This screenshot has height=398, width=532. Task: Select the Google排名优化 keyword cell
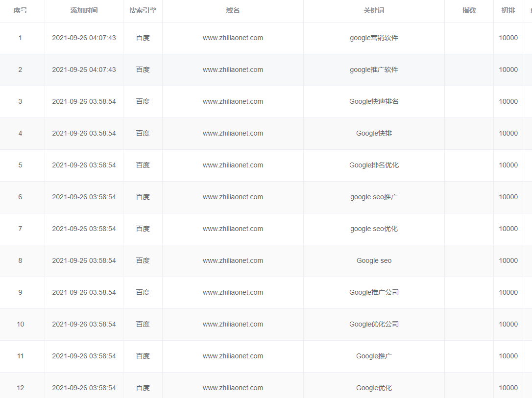(374, 165)
